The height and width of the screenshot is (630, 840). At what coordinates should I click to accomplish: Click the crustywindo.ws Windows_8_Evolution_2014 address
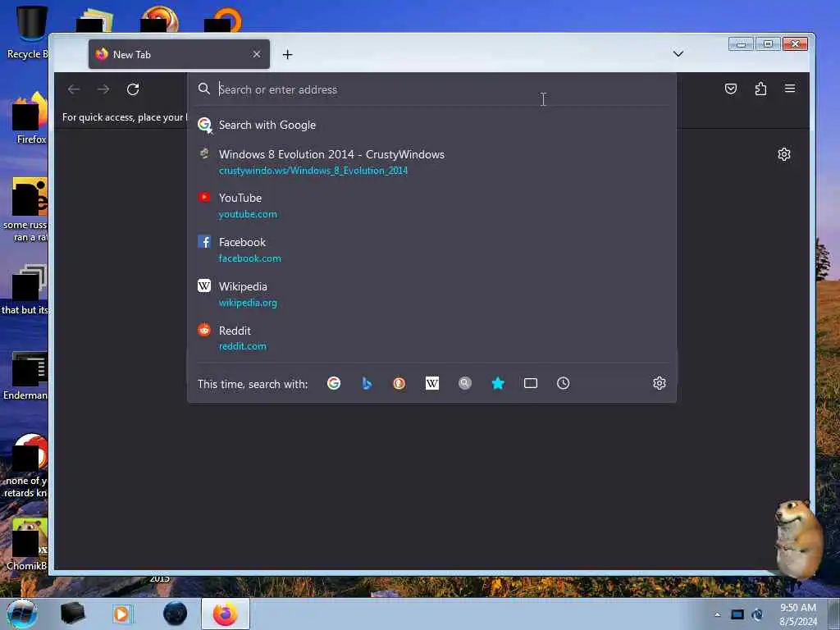(313, 171)
